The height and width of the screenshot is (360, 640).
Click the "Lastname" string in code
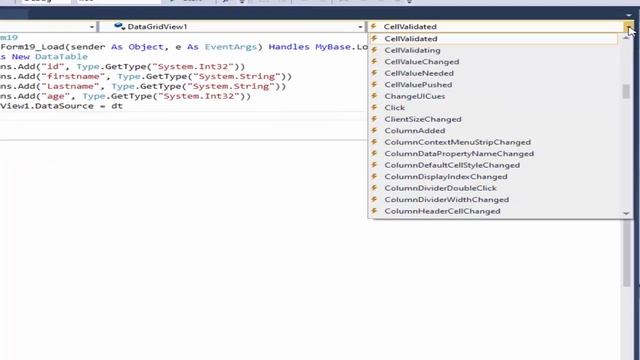click(x=70, y=86)
